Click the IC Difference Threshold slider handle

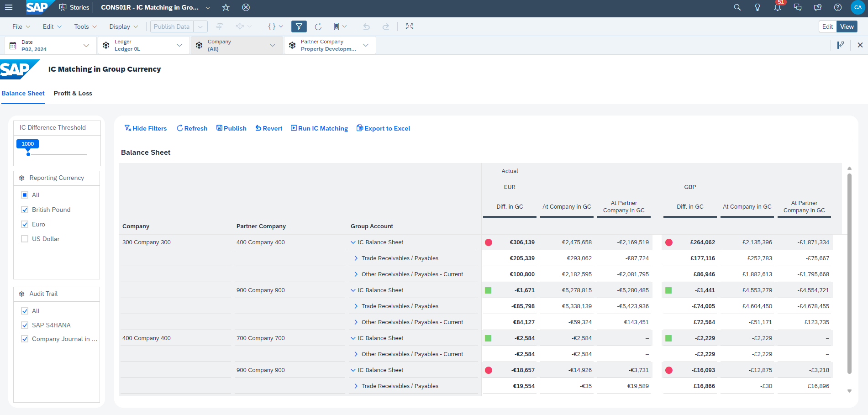pos(28,154)
